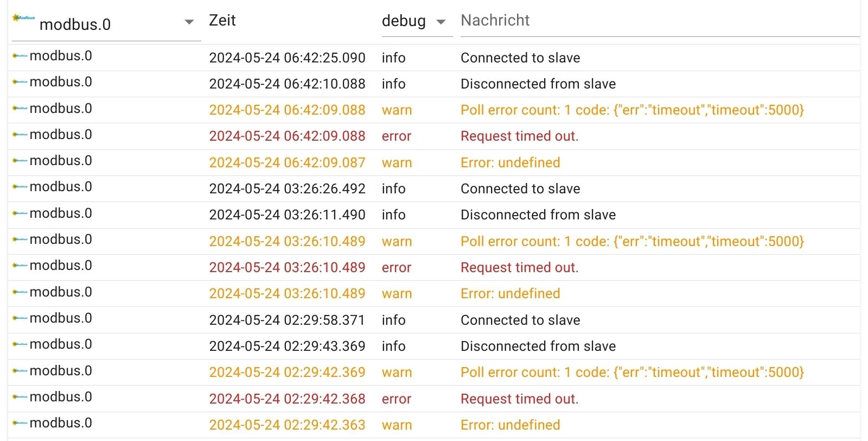Click the Zeit column header
This screenshot has height=441, width=868.
[x=222, y=21]
